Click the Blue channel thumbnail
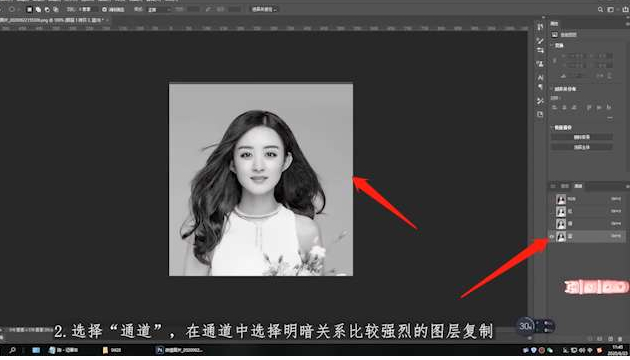630x360 pixels. tap(561, 236)
